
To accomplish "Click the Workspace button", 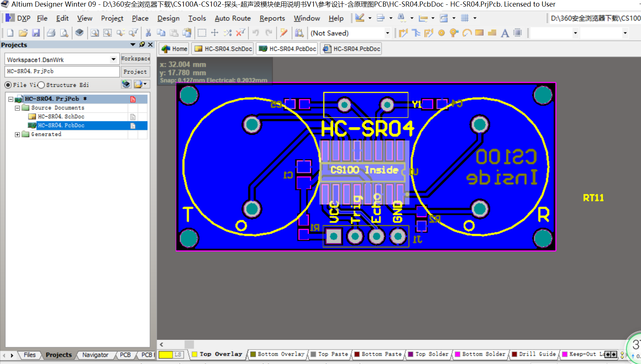I will click(x=136, y=59).
